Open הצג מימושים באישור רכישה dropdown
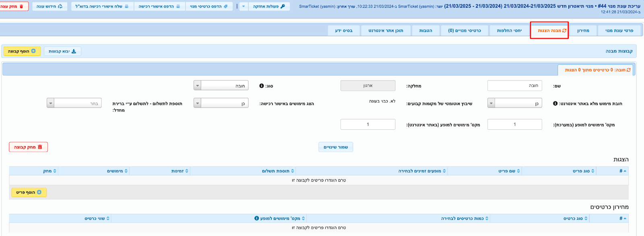644x236 pixels. [x=221, y=104]
